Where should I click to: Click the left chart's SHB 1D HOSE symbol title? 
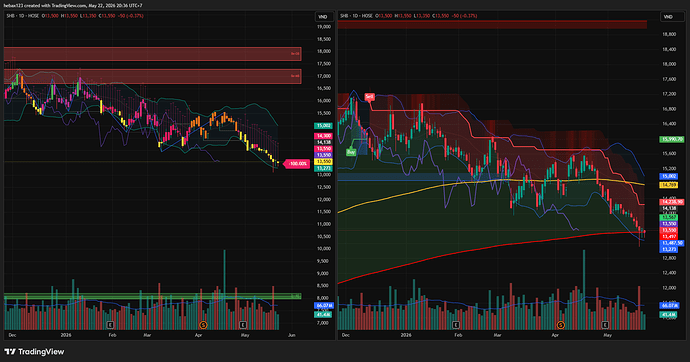pyautogui.click(x=22, y=16)
